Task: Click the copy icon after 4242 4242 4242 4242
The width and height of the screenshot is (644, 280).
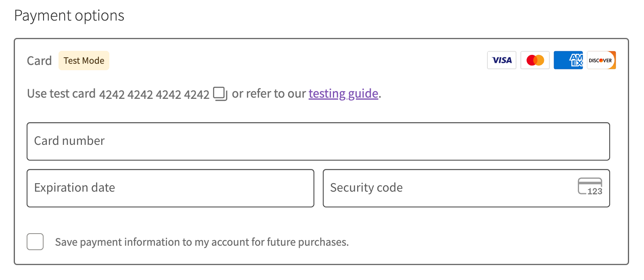Action: (220, 94)
